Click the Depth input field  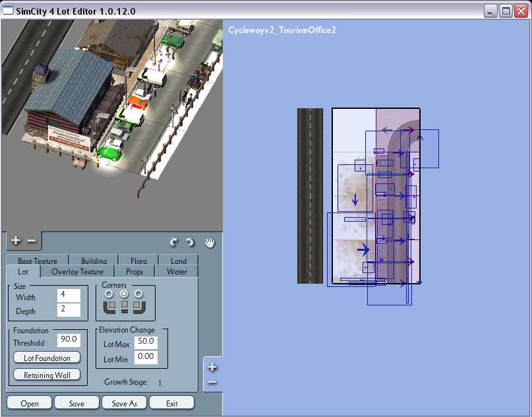(69, 309)
